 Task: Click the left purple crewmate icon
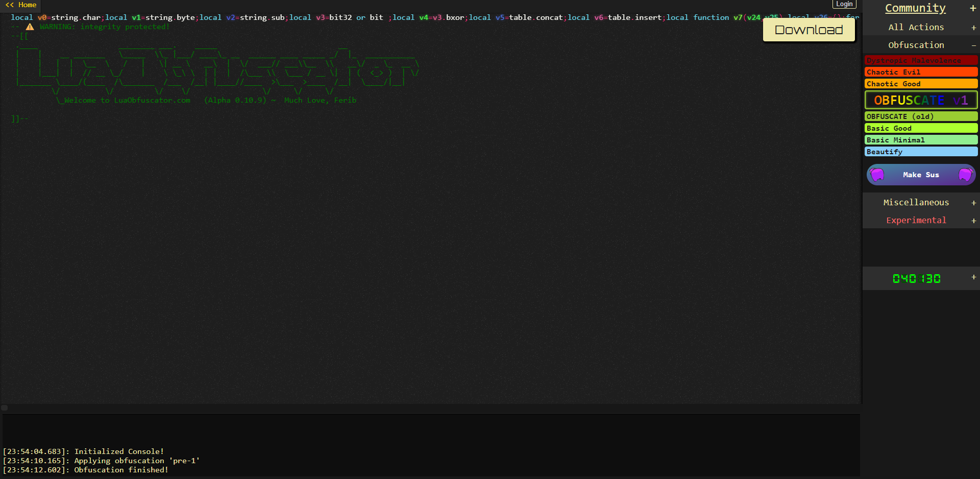877,175
